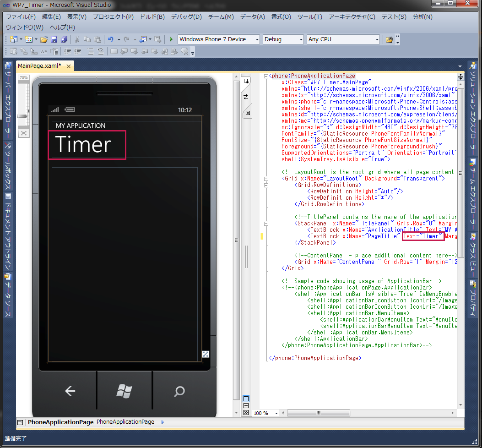Open the 編集(E) menu
The image size is (482, 448).
click(x=51, y=16)
